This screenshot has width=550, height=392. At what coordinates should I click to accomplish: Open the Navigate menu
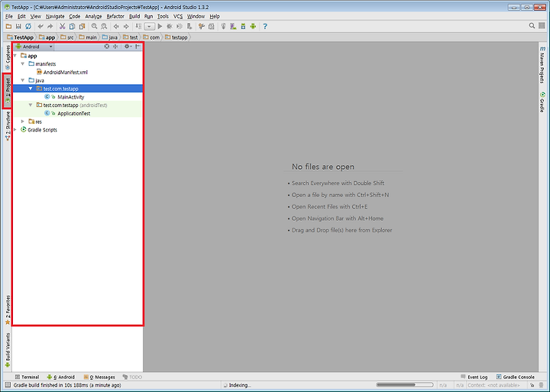55,16
